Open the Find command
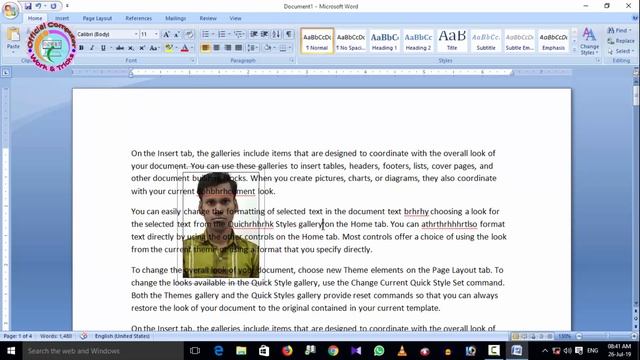This screenshot has width=640, height=360. (619, 30)
